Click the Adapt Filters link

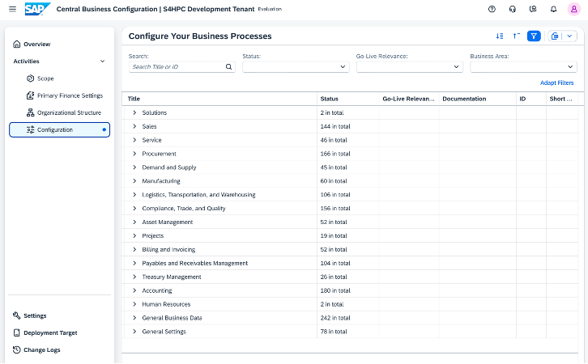(556, 83)
